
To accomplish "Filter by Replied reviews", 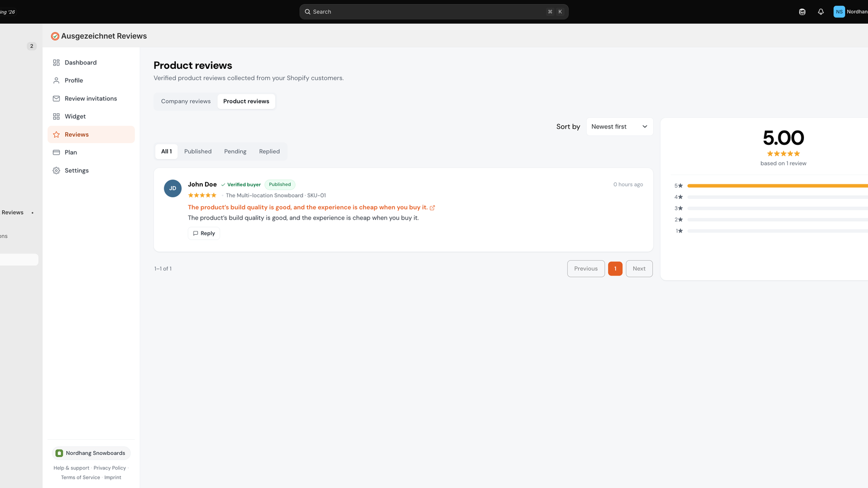I will [270, 151].
